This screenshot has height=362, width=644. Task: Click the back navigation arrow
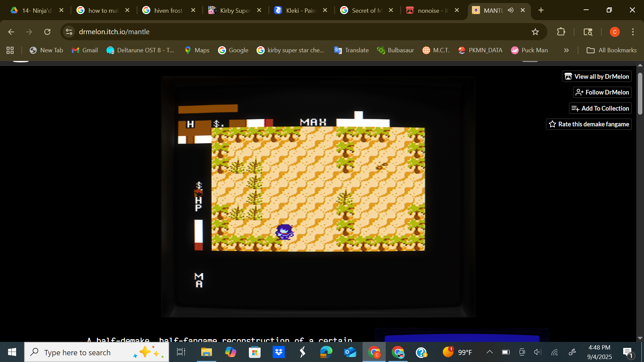pos(11,32)
